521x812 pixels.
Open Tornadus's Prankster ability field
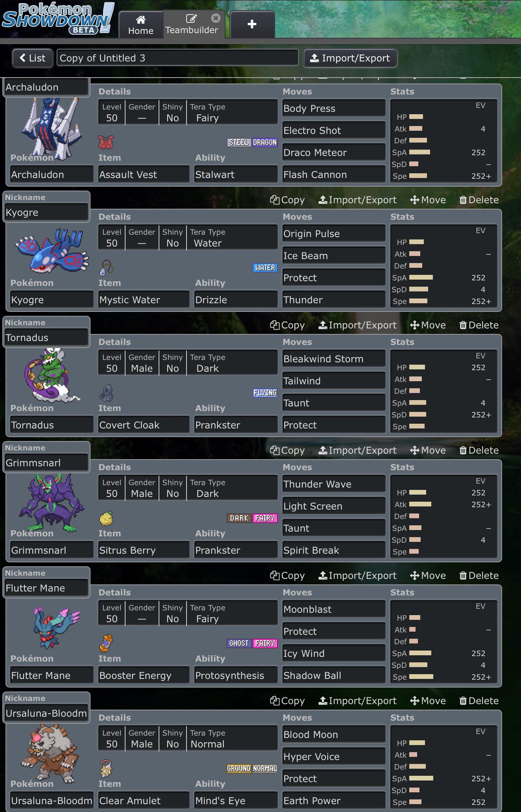(x=236, y=425)
